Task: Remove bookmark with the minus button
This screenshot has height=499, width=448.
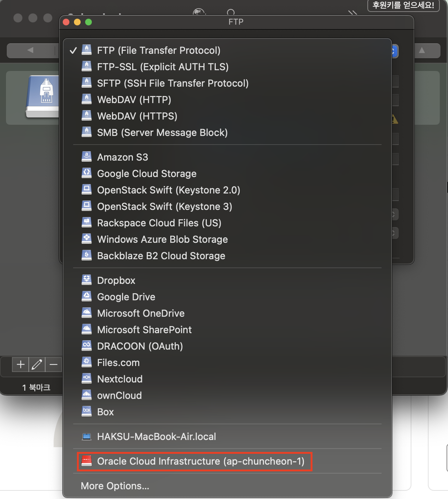Action: point(53,364)
